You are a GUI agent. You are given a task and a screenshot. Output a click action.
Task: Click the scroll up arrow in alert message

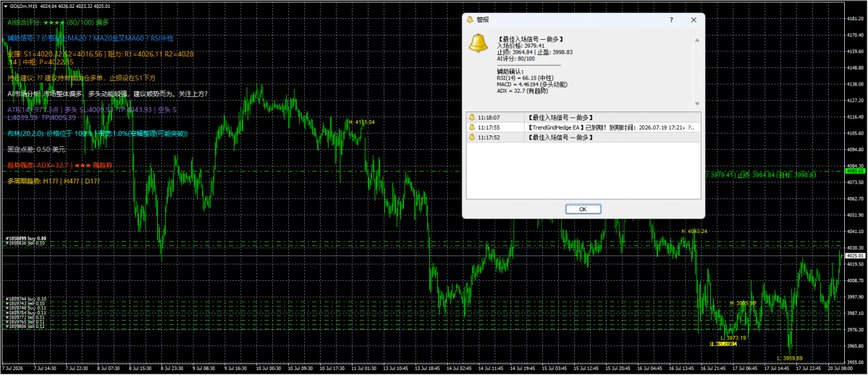tap(697, 41)
